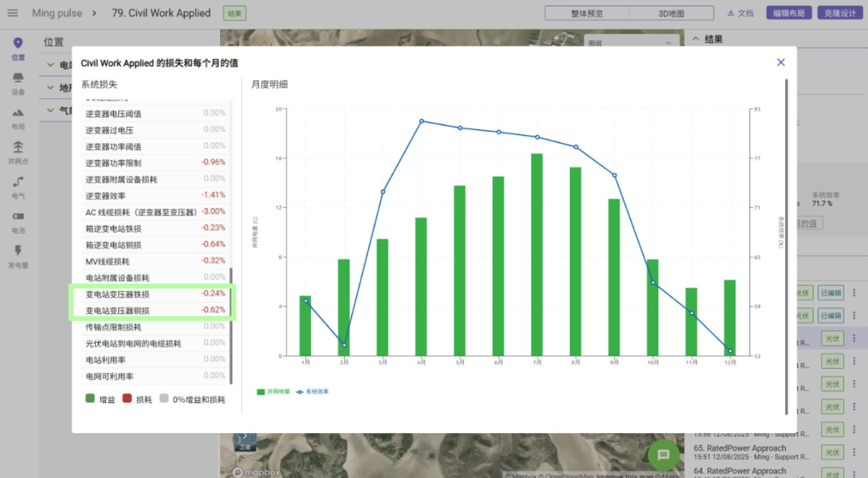
Task: Select the 电气 electrical sidebar icon
Action: click(x=18, y=186)
